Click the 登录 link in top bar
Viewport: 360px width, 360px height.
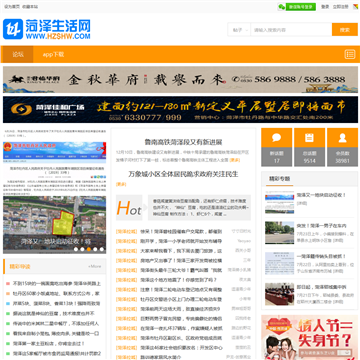(x=325, y=7)
